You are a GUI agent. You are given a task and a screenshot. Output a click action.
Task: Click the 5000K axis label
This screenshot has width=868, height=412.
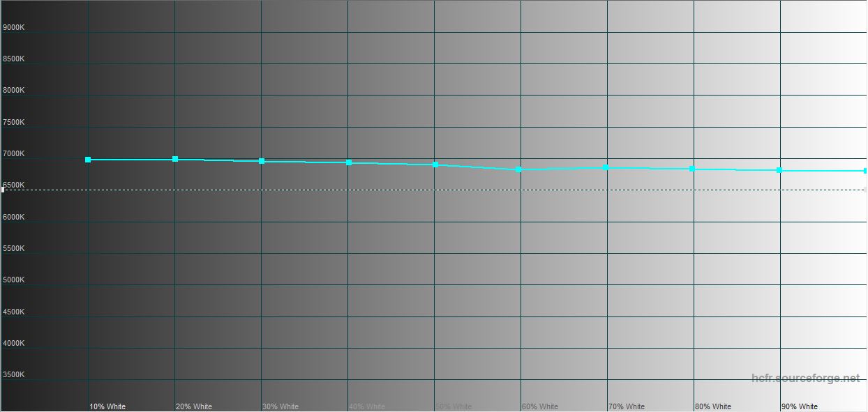pyautogui.click(x=14, y=280)
